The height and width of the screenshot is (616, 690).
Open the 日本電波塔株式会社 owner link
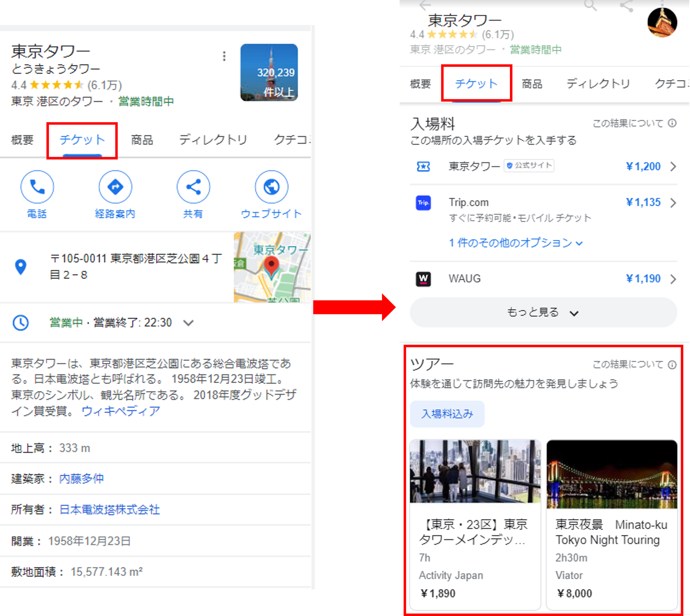(110, 509)
